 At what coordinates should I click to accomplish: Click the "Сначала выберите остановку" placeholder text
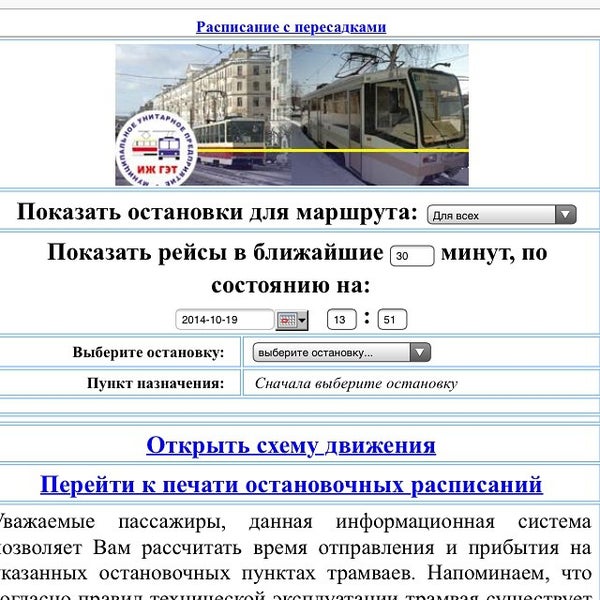pyautogui.click(x=356, y=383)
